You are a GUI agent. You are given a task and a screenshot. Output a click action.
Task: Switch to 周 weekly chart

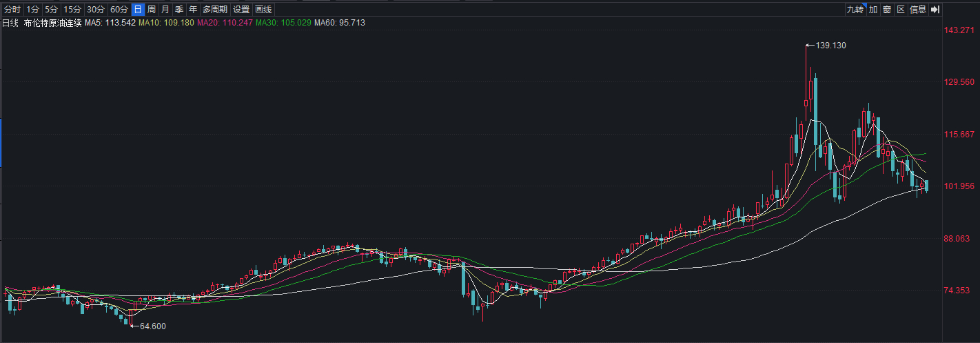tap(151, 10)
